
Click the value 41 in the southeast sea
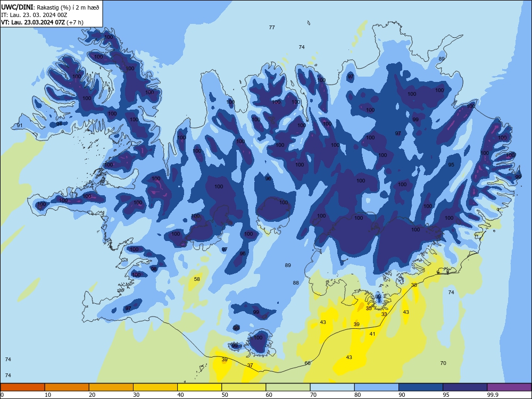372,334
